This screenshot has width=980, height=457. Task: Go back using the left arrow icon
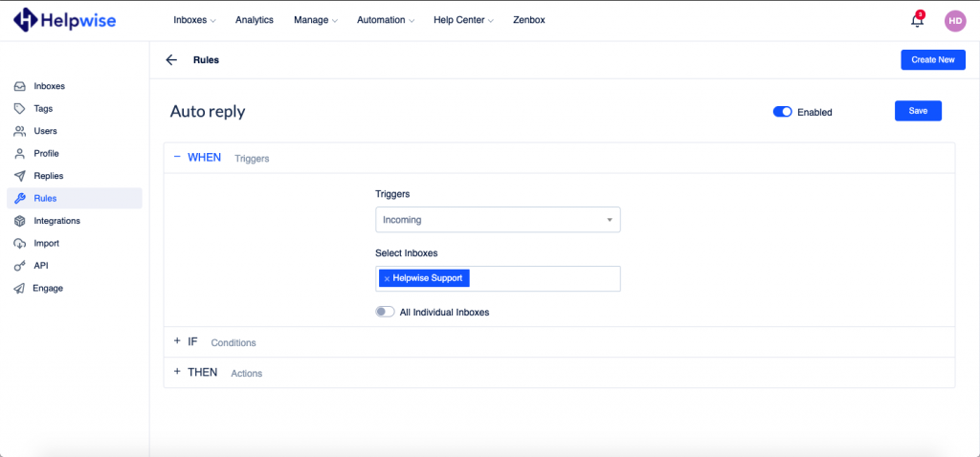pyautogui.click(x=171, y=60)
